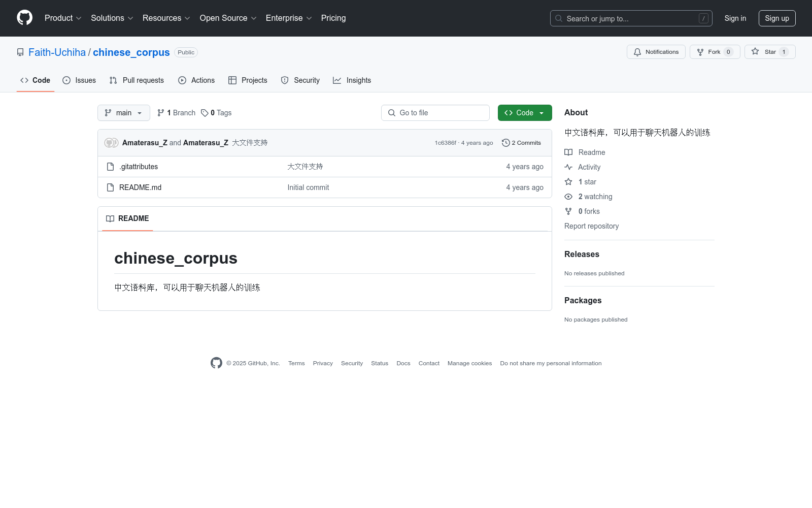
Task: Switch to the Projects tab
Action: (248, 80)
